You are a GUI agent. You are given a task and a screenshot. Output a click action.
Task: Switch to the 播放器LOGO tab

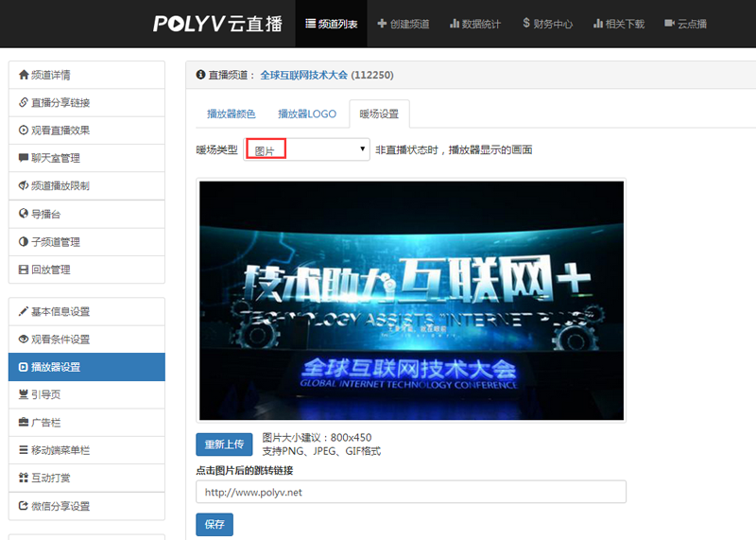[306, 114]
